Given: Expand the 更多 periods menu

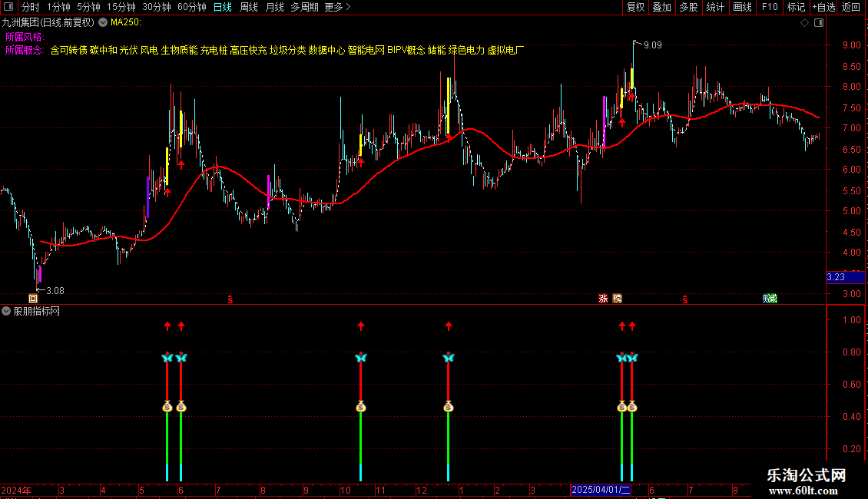Looking at the screenshot, I should pyautogui.click(x=338, y=7).
